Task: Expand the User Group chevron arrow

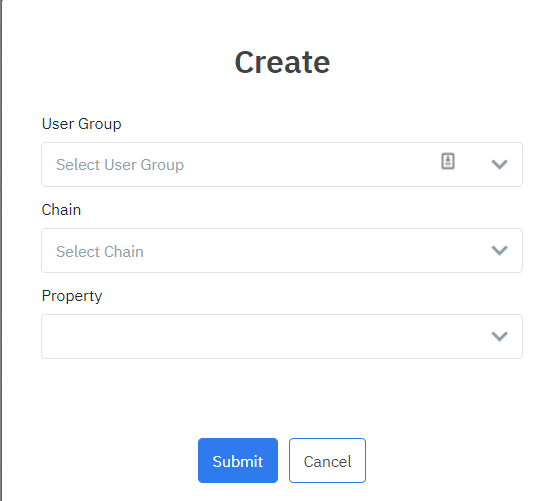Action: click(x=499, y=164)
